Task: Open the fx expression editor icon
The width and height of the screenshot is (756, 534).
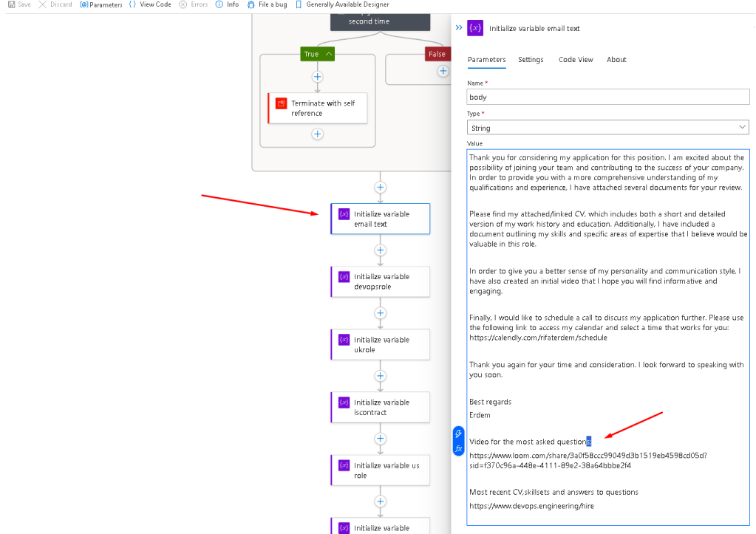Action: click(x=458, y=449)
